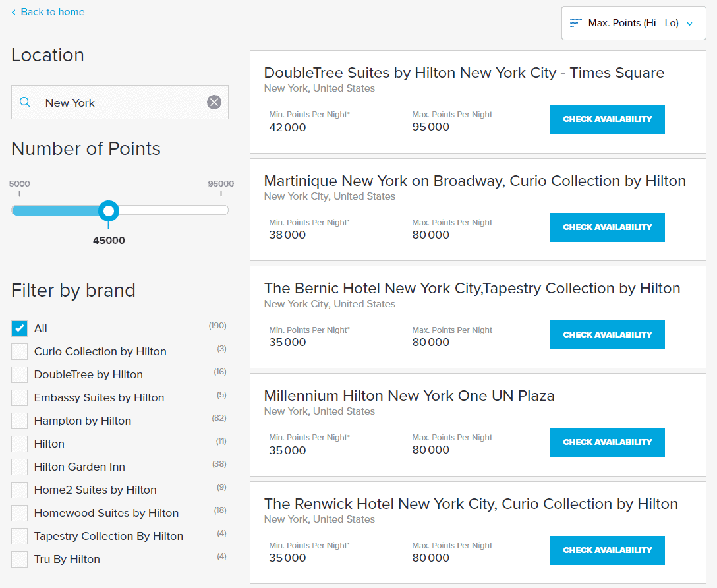Click the back chevron beside Back to home
The height and width of the screenshot is (588, 717).
tap(14, 11)
